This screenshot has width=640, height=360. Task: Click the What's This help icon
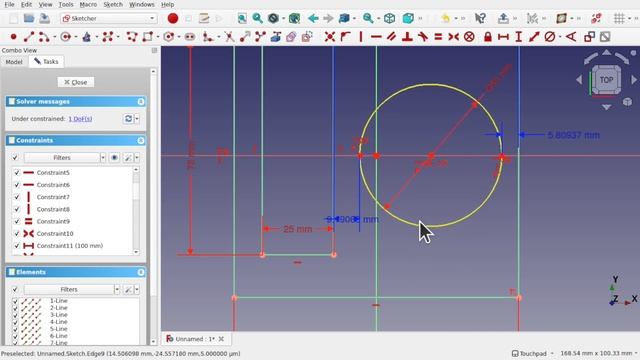tap(480, 18)
